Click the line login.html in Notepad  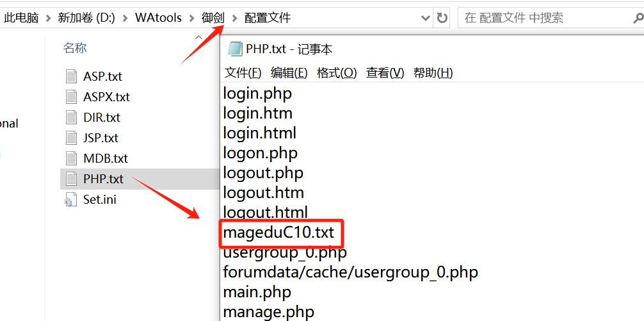pyautogui.click(x=259, y=133)
